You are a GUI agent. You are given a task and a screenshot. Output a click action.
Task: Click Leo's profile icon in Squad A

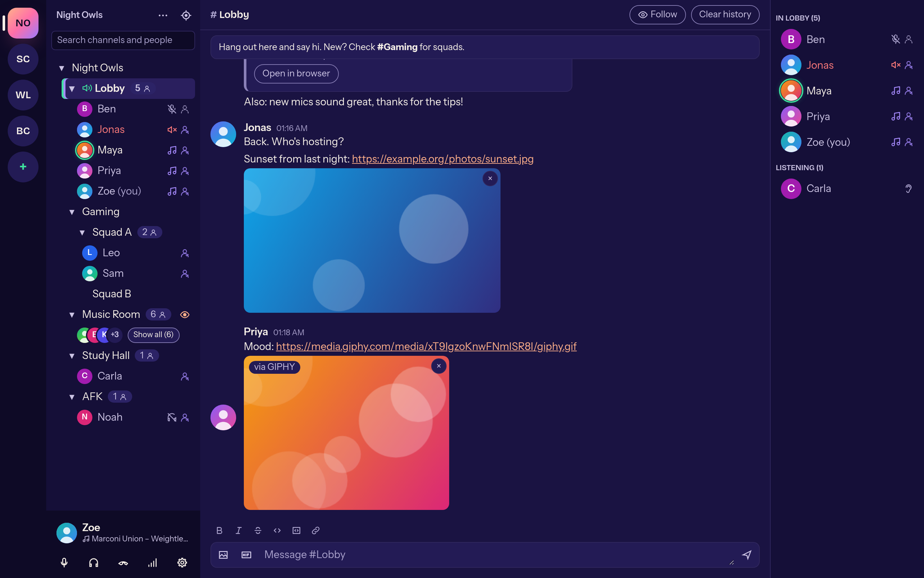[x=185, y=253]
